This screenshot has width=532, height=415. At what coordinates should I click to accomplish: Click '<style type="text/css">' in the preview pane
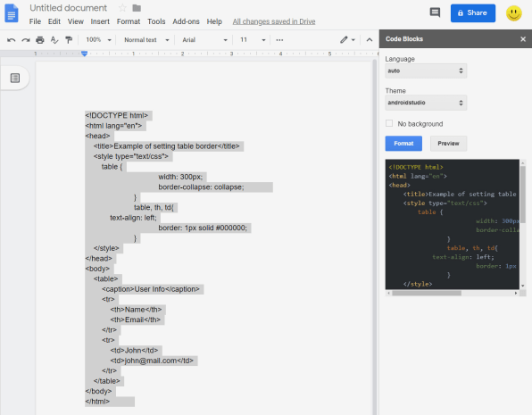tap(445, 203)
